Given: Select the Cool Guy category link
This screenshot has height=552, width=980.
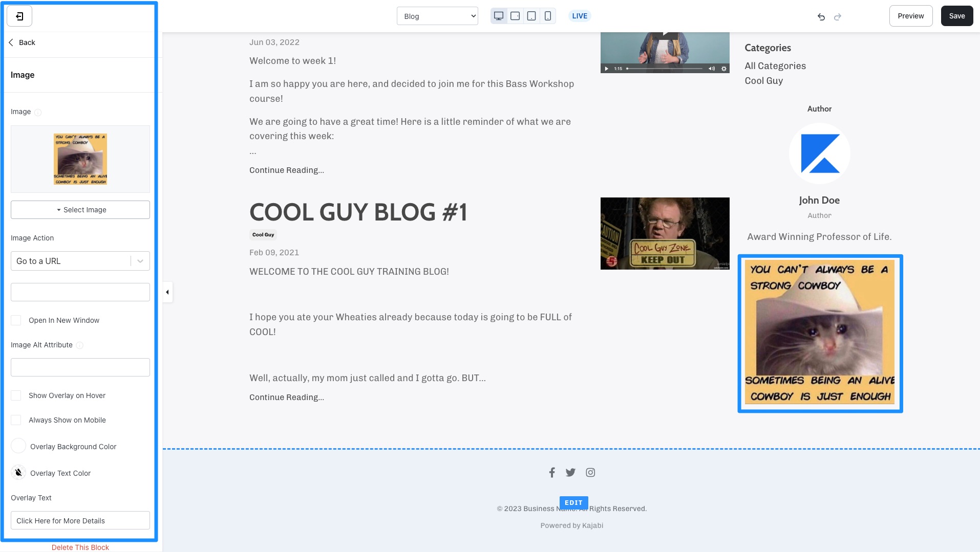Looking at the screenshot, I should pos(763,81).
